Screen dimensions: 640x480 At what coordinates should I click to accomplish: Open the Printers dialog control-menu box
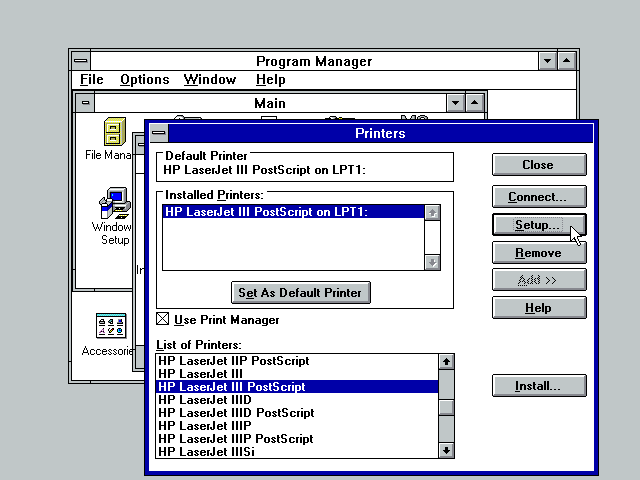(159, 133)
